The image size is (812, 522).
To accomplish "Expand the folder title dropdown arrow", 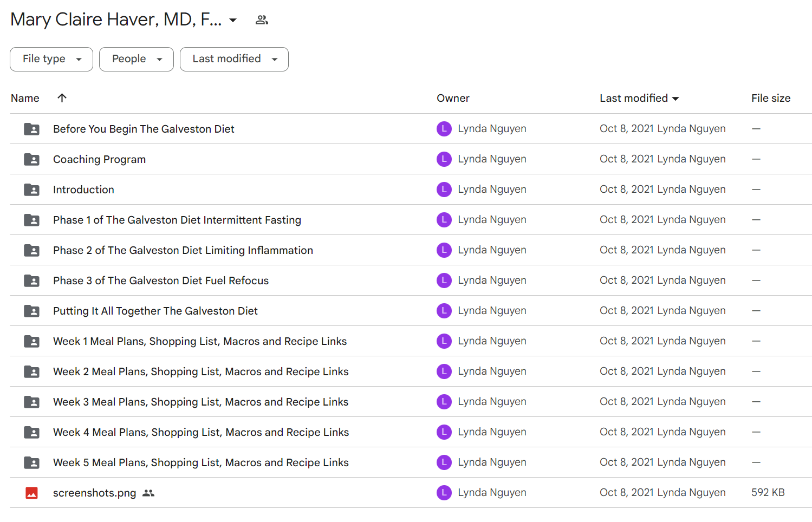I will pyautogui.click(x=233, y=20).
